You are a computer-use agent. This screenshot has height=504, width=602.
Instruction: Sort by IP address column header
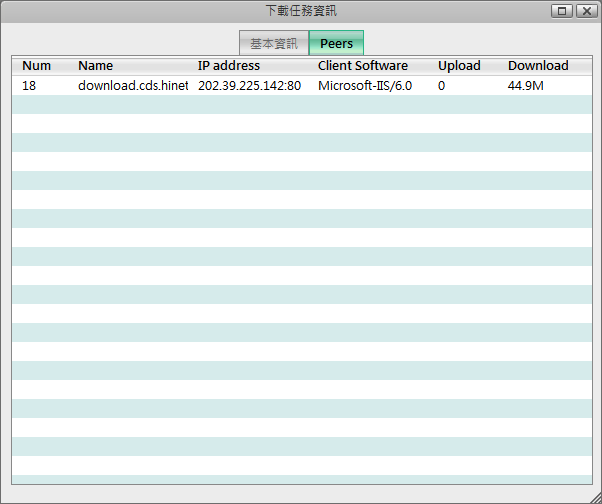[x=229, y=66]
